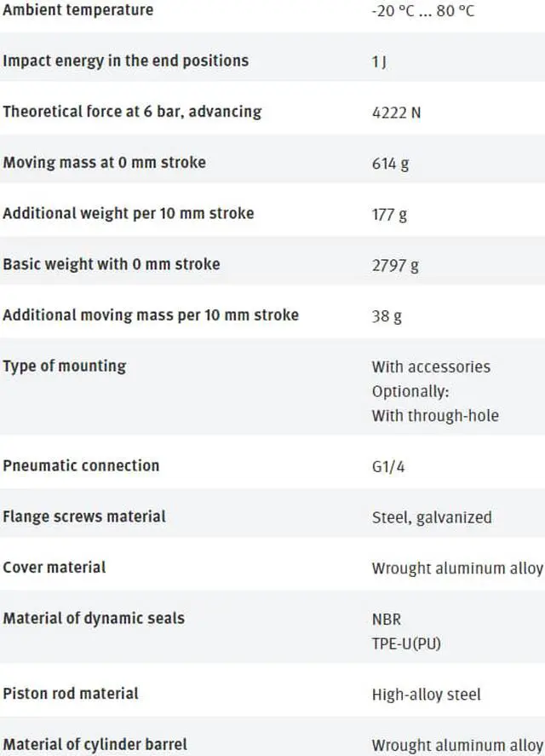
Task: Click Theoretical force at 6 bar label
Action: coord(132,112)
